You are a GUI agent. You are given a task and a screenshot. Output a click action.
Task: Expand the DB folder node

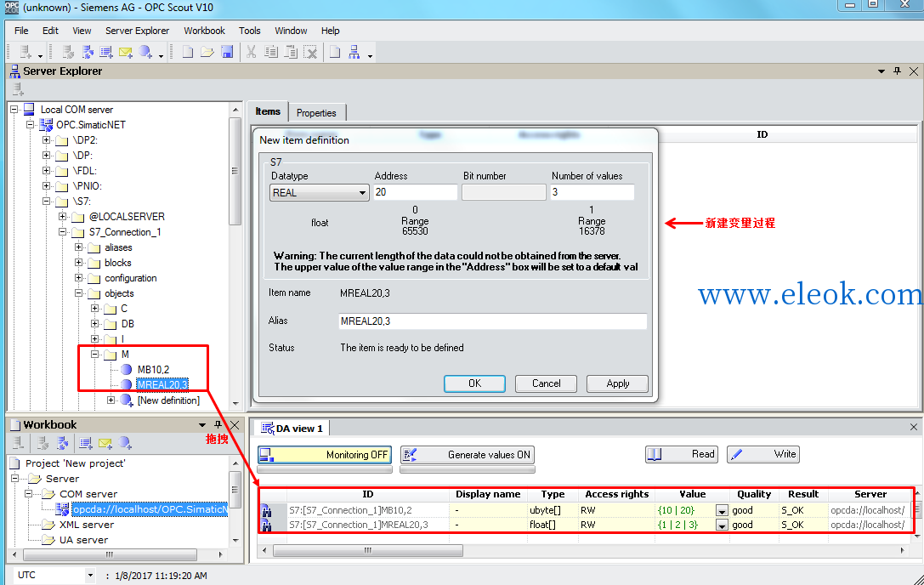(x=94, y=324)
